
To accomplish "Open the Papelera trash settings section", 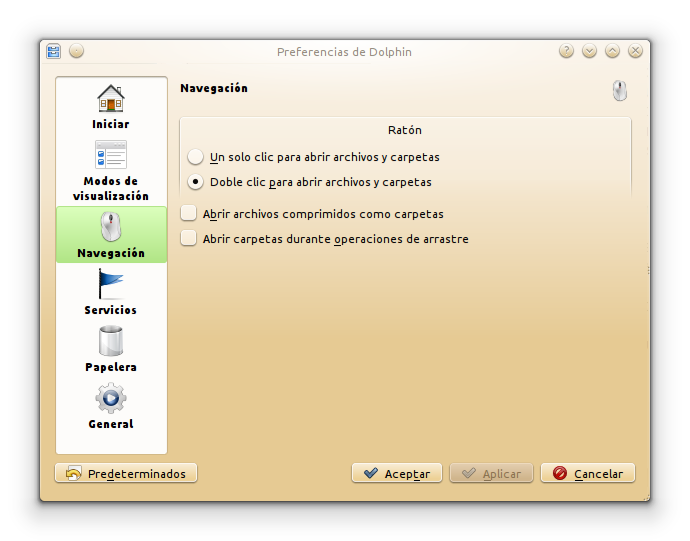I will pos(111,349).
